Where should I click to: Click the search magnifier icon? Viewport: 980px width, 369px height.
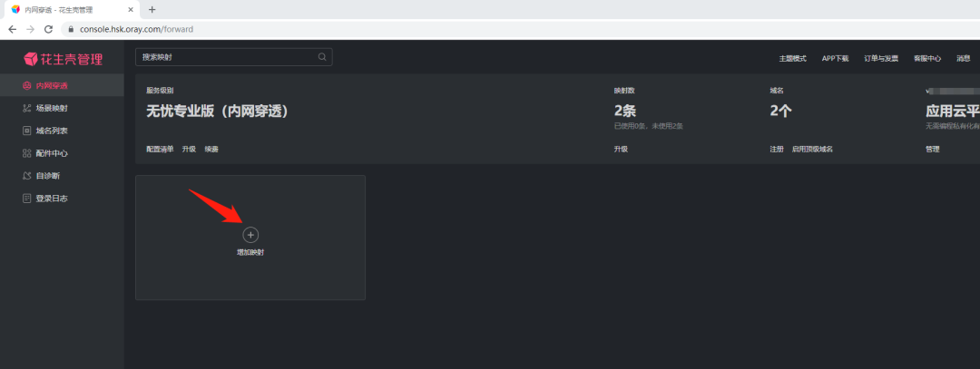pyautogui.click(x=322, y=57)
